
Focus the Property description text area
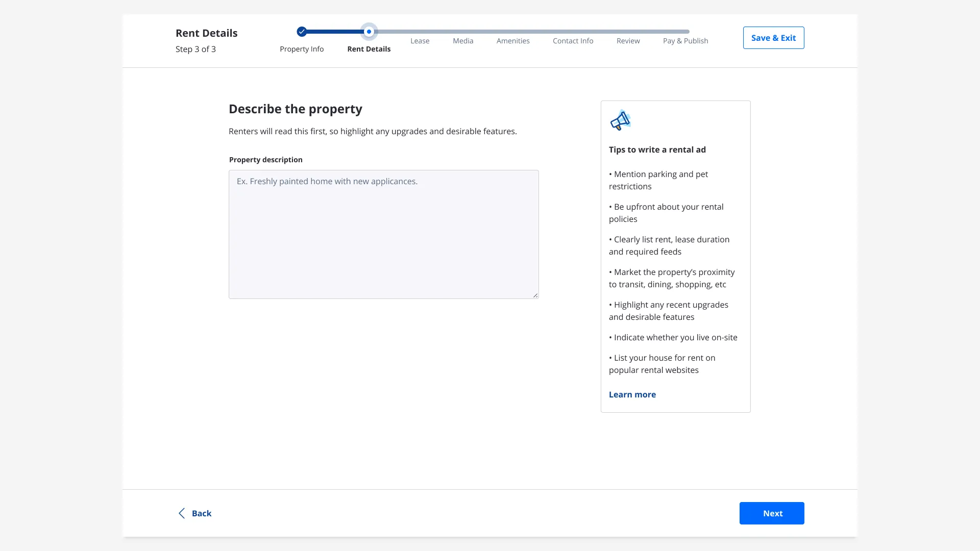(384, 234)
